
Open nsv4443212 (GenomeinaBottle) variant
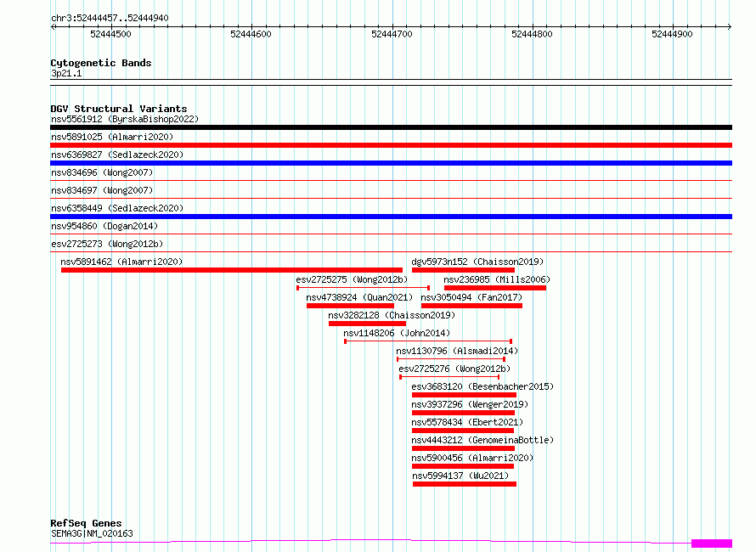482,440
